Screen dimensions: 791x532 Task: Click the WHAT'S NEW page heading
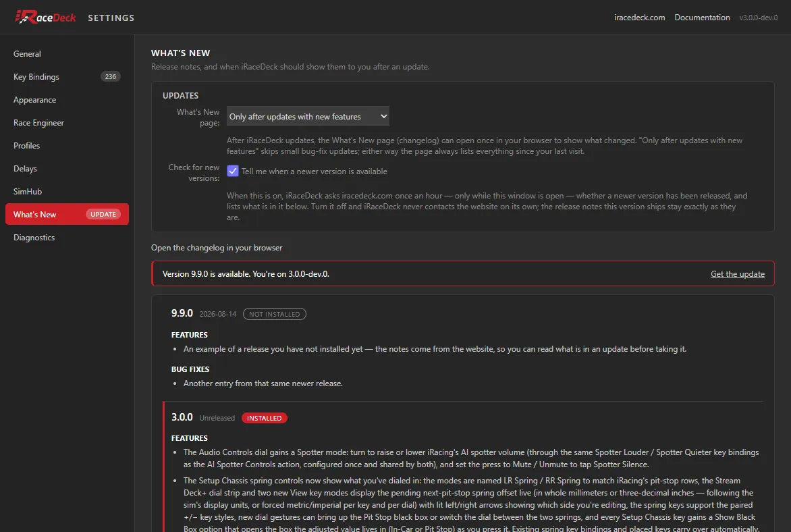[x=181, y=53]
